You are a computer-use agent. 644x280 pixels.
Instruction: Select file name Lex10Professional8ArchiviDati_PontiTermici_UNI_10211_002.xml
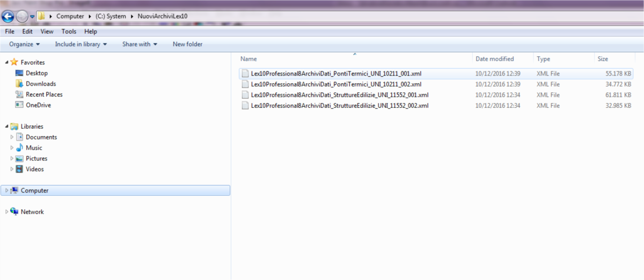(x=336, y=84)
